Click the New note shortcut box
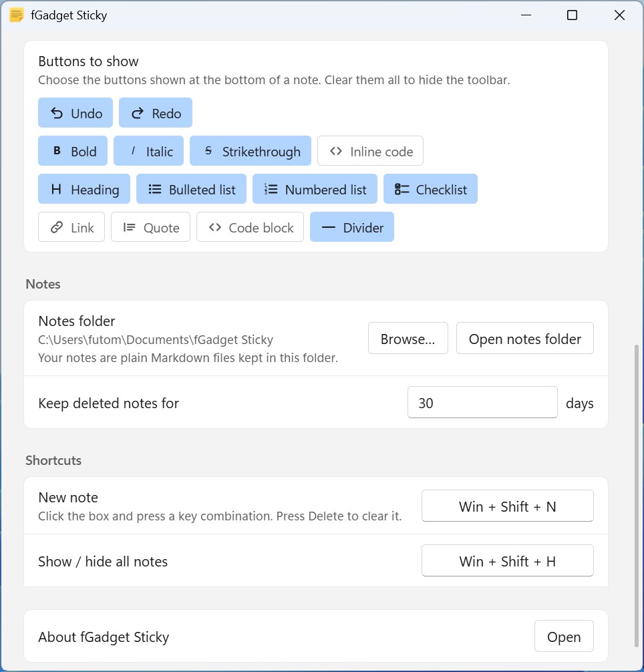Image resolution: width=644 pixels, height=672 pixels. [x=507, y=506]
